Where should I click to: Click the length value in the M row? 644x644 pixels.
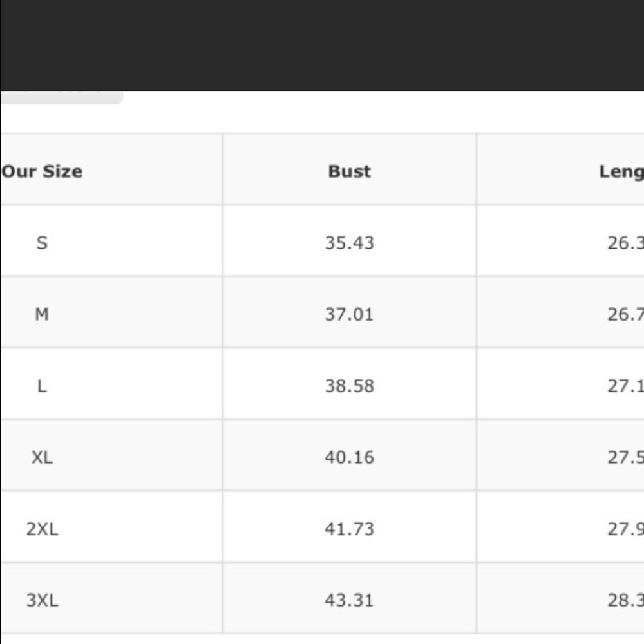click(625, 314)
